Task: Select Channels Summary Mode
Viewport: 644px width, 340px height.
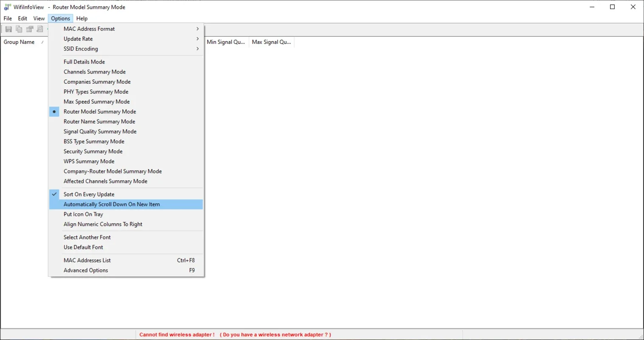Action: point(126,72)
